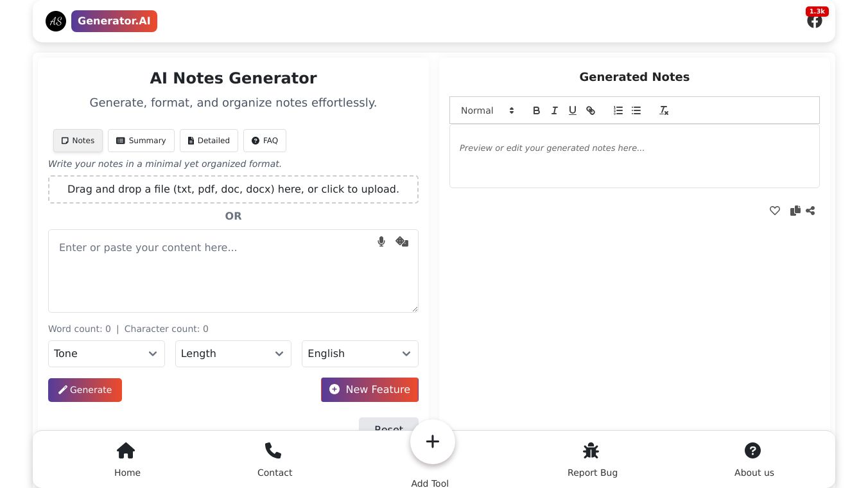Click the microphone voice input icon

(381, 241)
